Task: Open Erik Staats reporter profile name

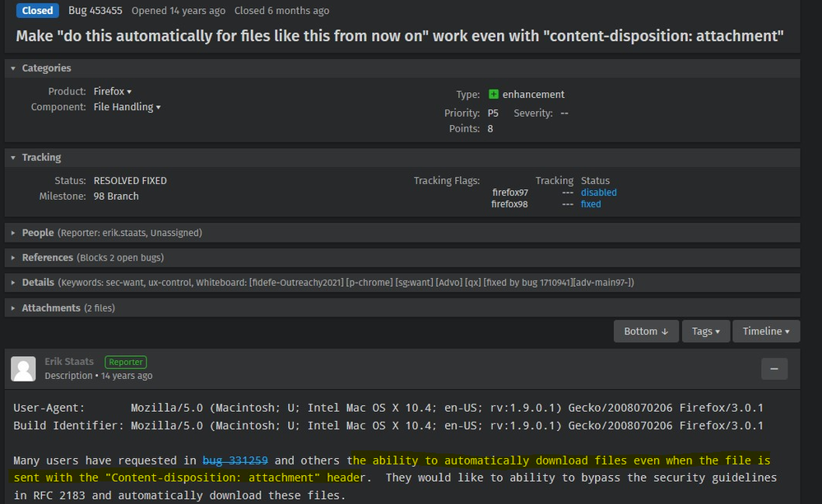Action: pyautogui.click(x=69, y=362)
